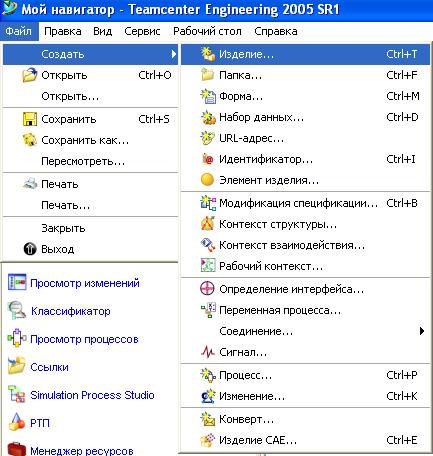The width and height of the screenshot is (433, 456).
Task: Expand the Создать submenu arrow
Action: [x=174, y=54]
